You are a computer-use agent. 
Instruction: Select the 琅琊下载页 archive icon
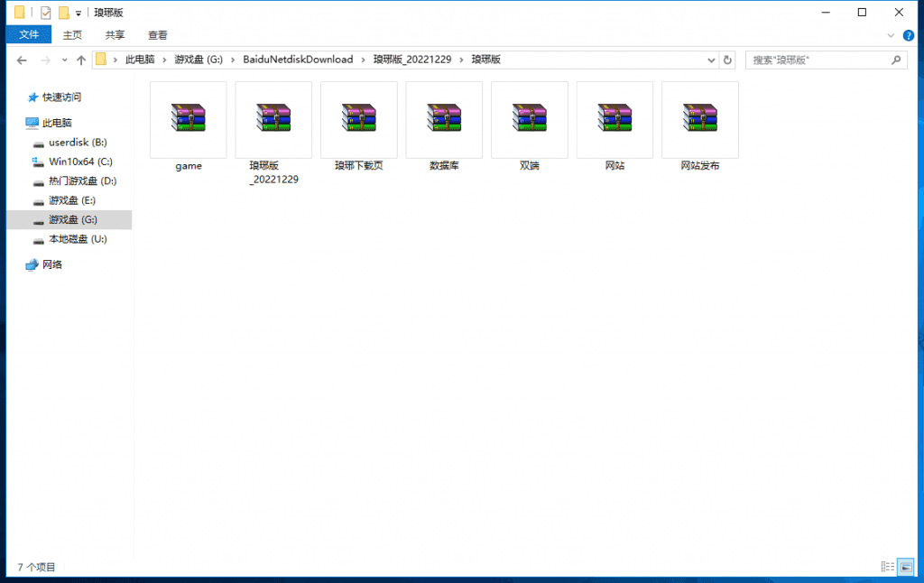pyautogui.click(x=359, y=118)
